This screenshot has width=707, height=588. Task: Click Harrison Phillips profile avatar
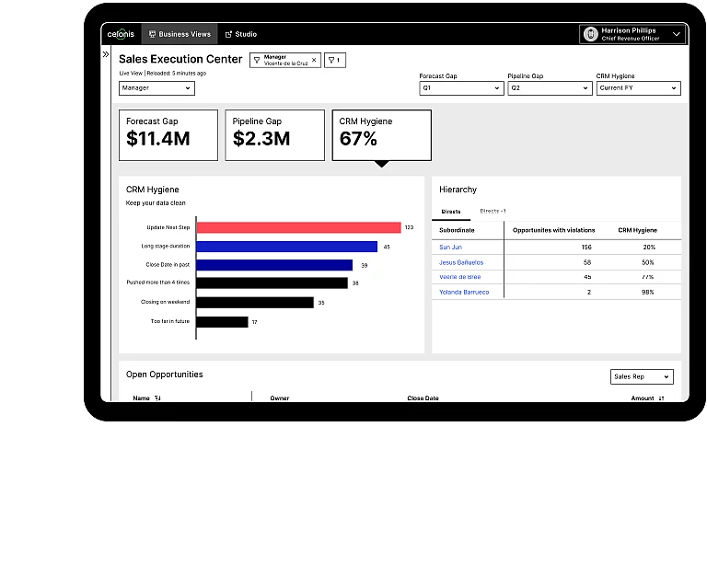591,34
